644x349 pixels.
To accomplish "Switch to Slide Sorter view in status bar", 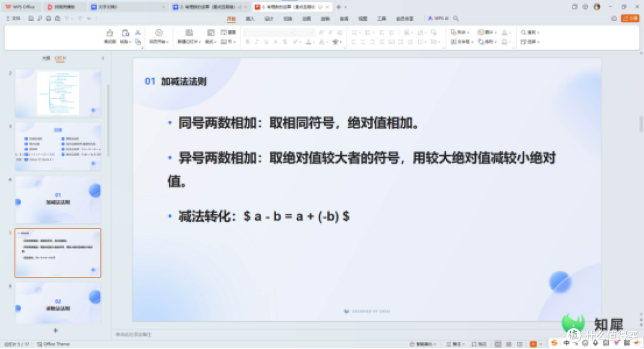I will point(509,344).
